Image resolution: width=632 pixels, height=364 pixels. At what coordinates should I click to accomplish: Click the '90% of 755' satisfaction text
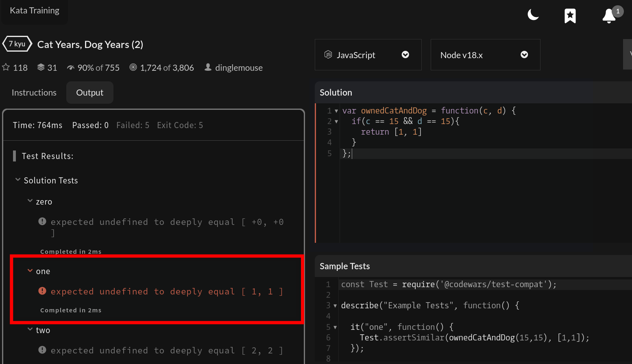[x=98, y=68]
